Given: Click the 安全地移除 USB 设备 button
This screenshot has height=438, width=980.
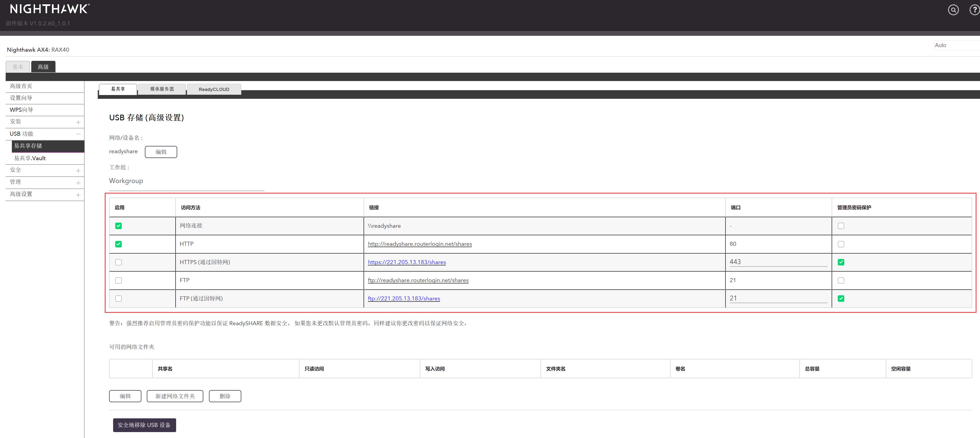Looking at the screenshot, I should [x=144, y=425].
